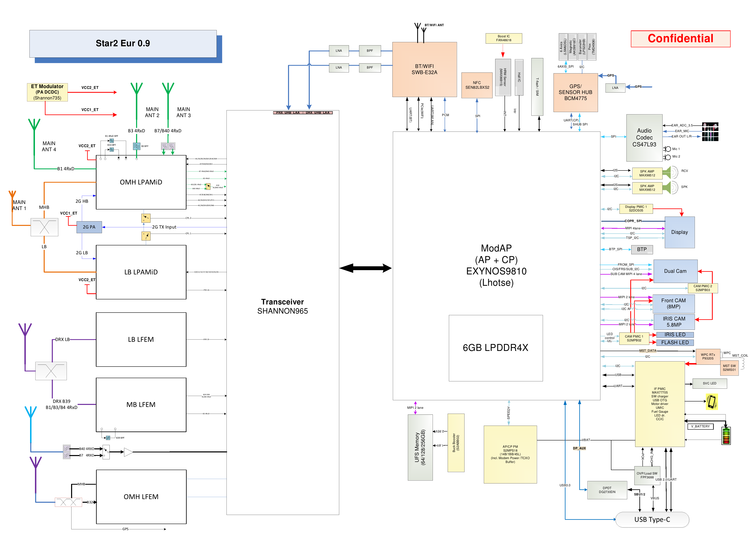Viewport: 756px width, 534px height.
Task: Select the ET Modulator Shannon735 block
Action: [x=47, y=92]
